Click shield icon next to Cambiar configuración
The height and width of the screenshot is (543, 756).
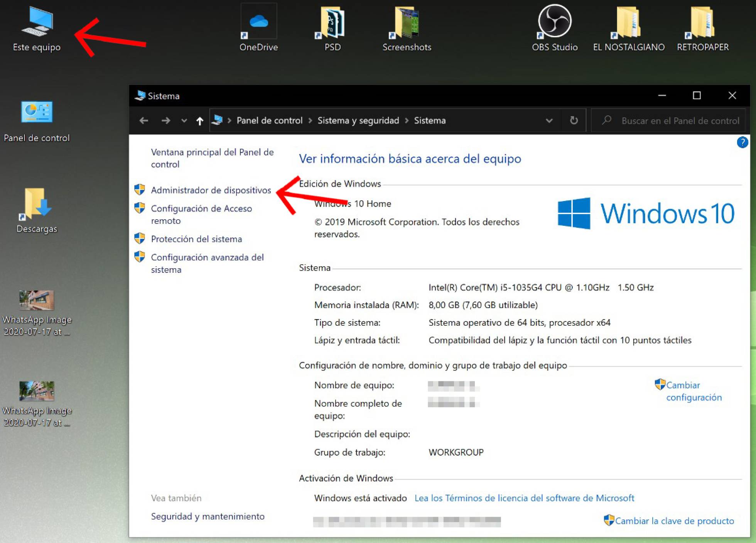(660, 384)
